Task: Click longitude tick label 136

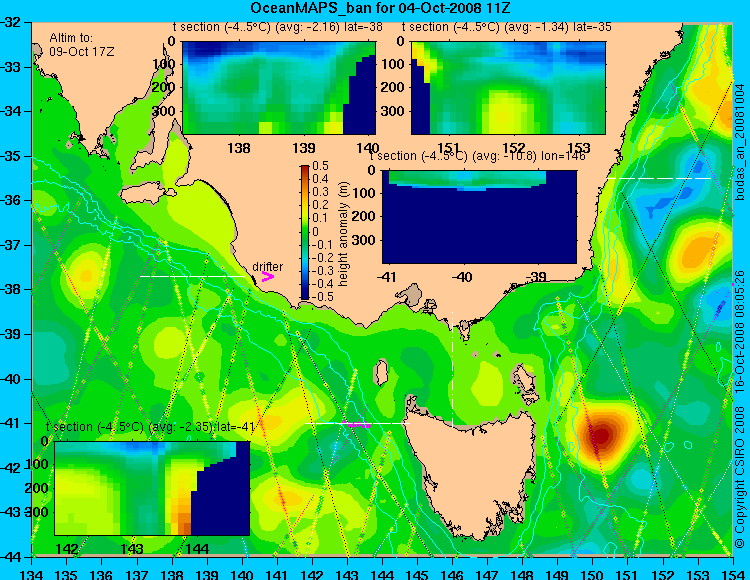Action: [x=101, y=574]
